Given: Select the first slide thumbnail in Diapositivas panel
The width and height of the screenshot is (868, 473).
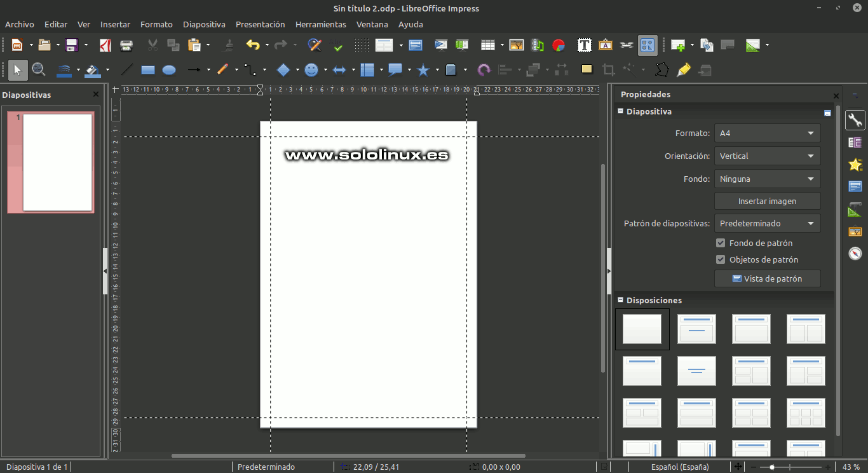Looking at the screenshot, I should click(x=50, y=162).
